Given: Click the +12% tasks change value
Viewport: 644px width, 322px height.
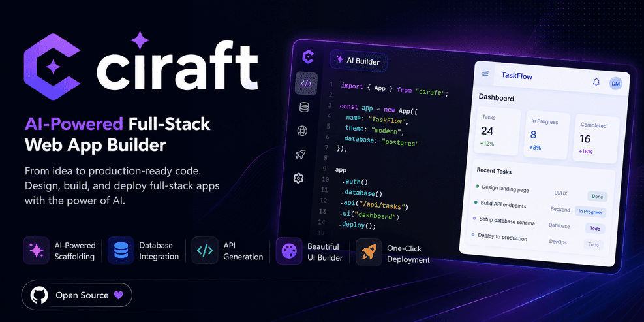Looking at the screenshot, I should (487, 144).
